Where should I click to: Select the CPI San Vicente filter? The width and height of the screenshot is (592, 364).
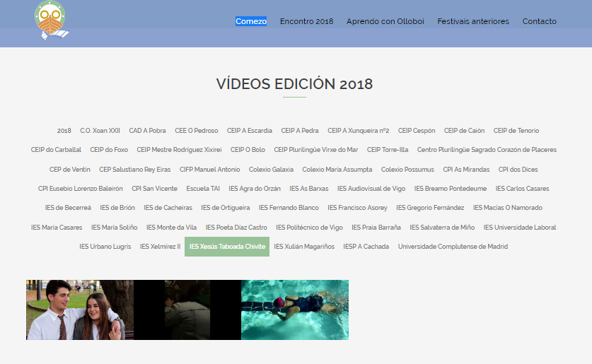click(x=154, y=188)
